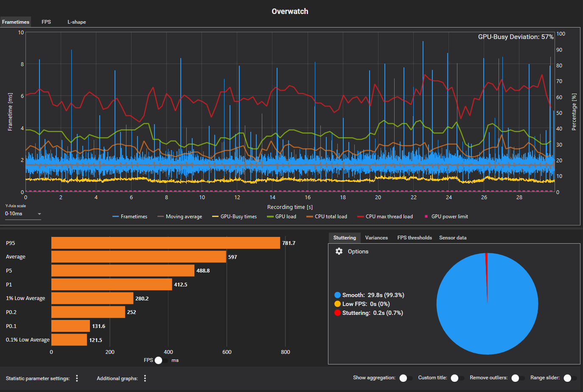Toggle the FPS/ms unit switch
The height and width of the screenshot is (392, 583).
point(161,360)
